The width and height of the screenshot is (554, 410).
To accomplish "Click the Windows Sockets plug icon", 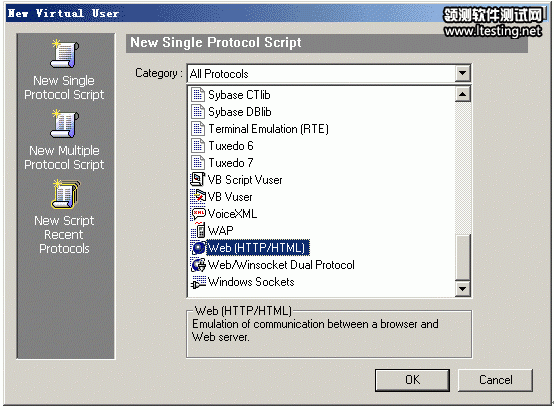I will [x=198, y=282].
